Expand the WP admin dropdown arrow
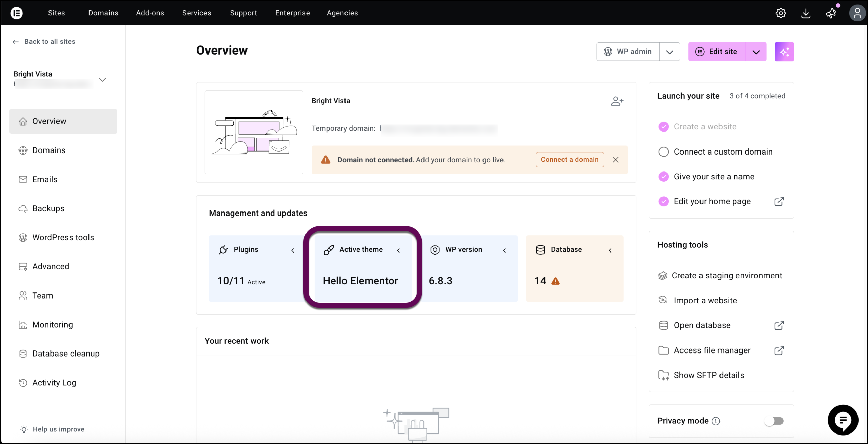The image size is (868, 444). [x=669, y=52]
